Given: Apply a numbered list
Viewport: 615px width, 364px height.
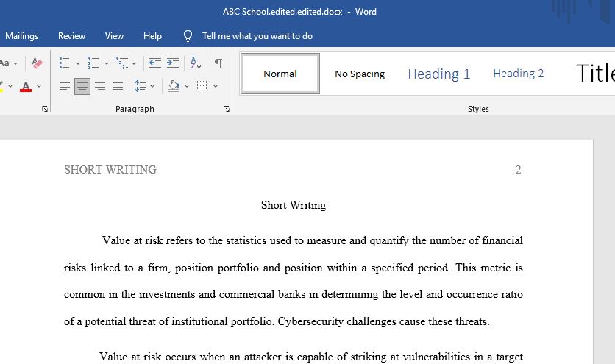Looking at the screenshot, I should pos(93,63).
